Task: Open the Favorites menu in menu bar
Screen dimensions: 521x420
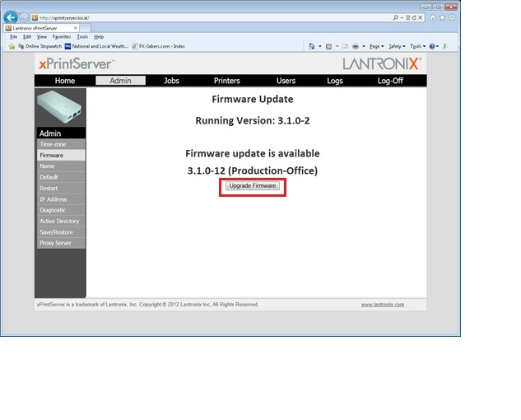Action: pyautogui.click(x=62, y=37)
